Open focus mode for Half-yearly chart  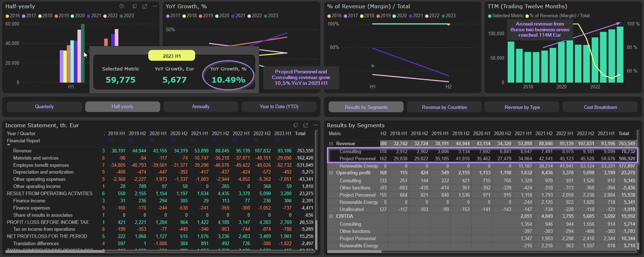coord(145,6)
